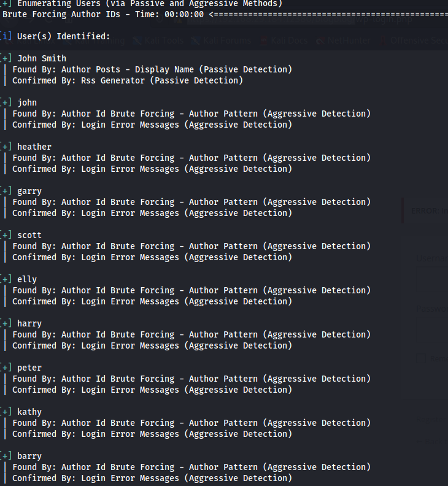The height and width of the screenshot is (486, 448).
Task: Click the [i] marker beside User(s) Identified
Action: click(x=6, y=36)
